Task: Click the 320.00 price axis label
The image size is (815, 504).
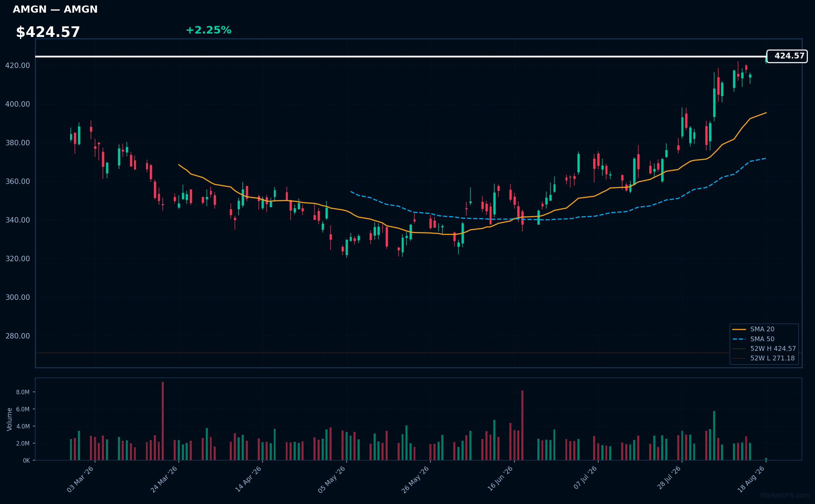Action: [17, 258]
